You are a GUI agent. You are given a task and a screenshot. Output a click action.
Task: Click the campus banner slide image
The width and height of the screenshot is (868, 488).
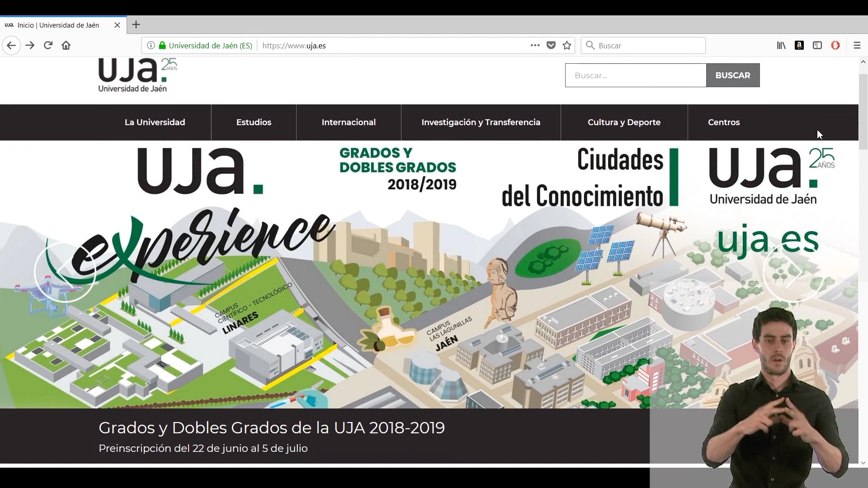coord(429,274)
